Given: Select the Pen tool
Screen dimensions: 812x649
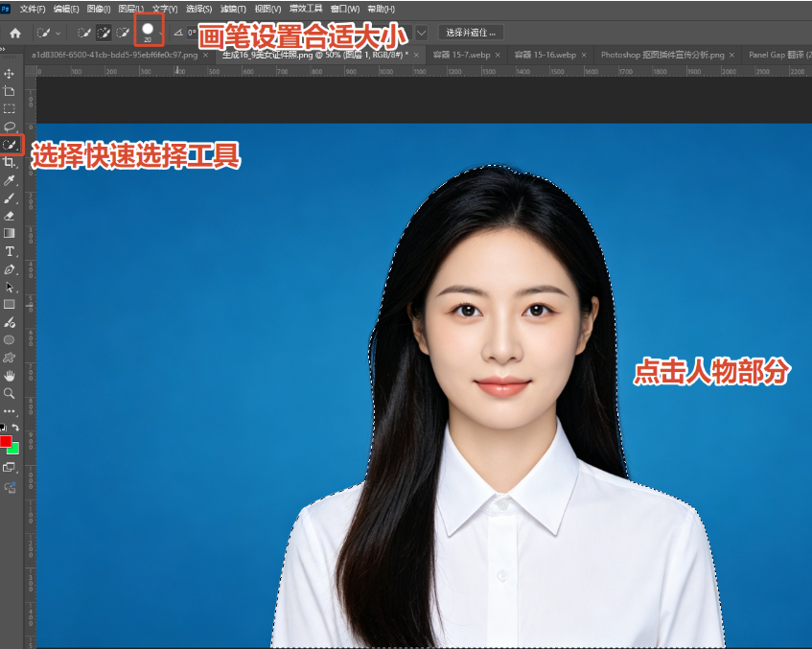Looking at the screenshot, I should click(10, 269).
